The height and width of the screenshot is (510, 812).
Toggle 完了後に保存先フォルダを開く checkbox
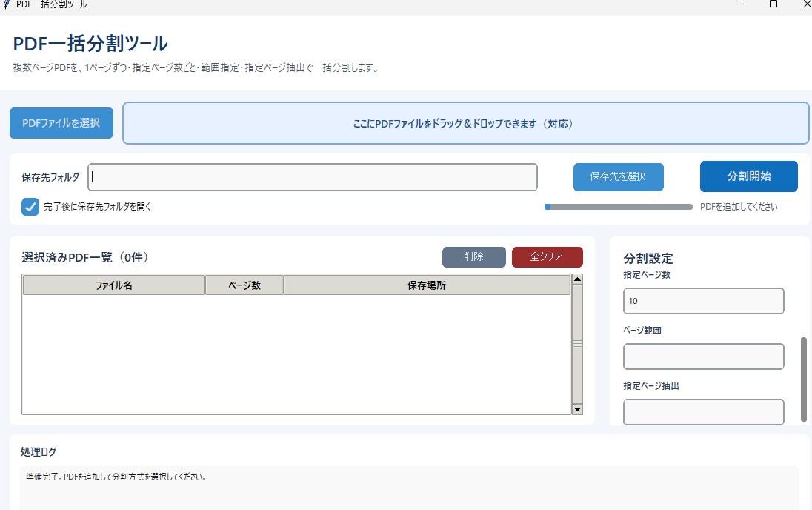tap(30, 206)
